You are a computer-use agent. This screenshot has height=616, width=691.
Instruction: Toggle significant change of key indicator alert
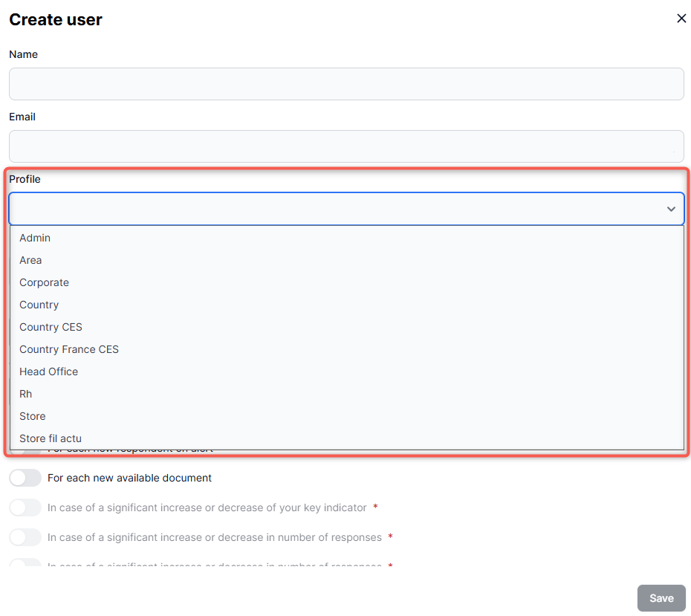coord(25,508)
